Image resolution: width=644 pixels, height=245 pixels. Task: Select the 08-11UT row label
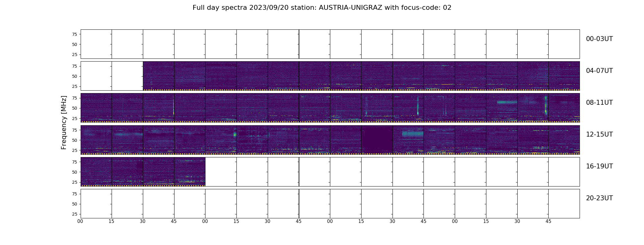click(599, 103)
